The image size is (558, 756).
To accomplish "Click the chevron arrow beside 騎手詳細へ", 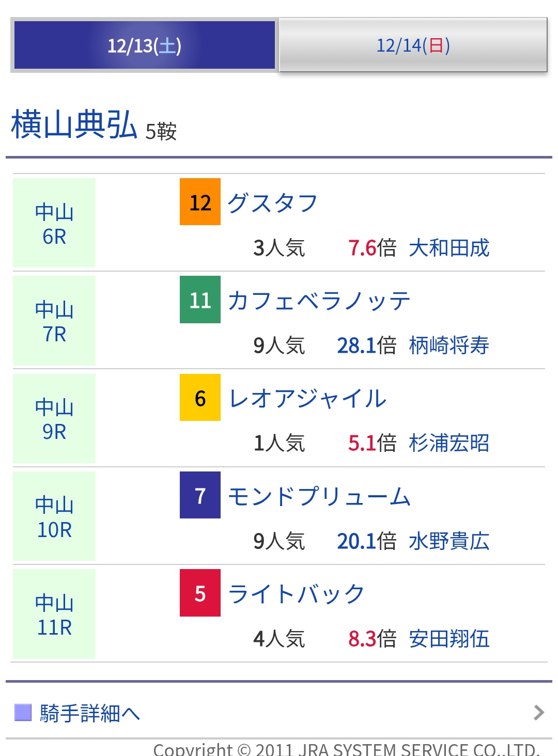I will coord(539,713).
